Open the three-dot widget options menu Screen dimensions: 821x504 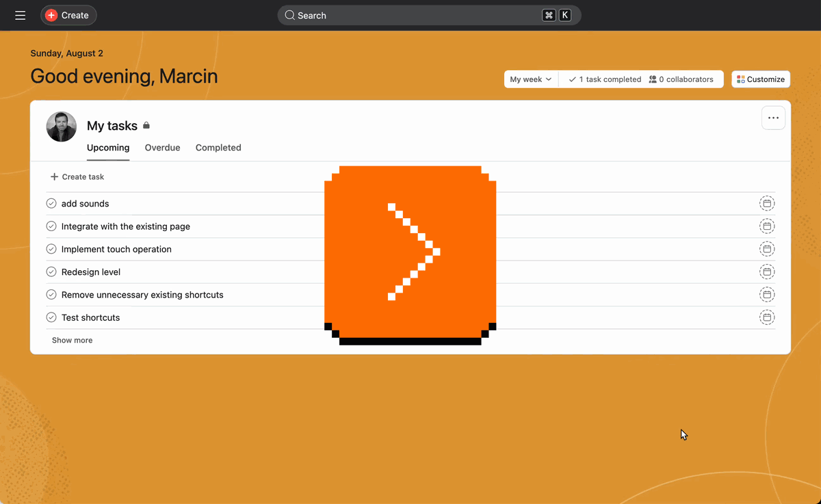773,118
